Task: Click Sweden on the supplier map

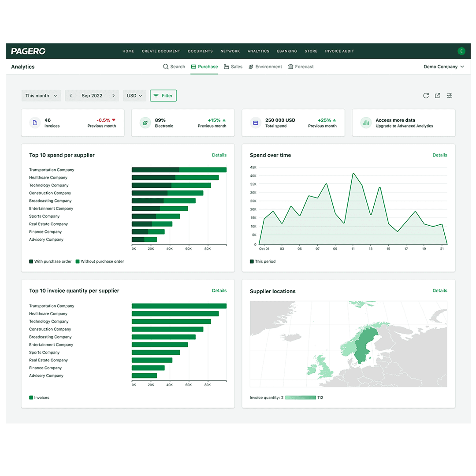Action: (x=365, y=345)
